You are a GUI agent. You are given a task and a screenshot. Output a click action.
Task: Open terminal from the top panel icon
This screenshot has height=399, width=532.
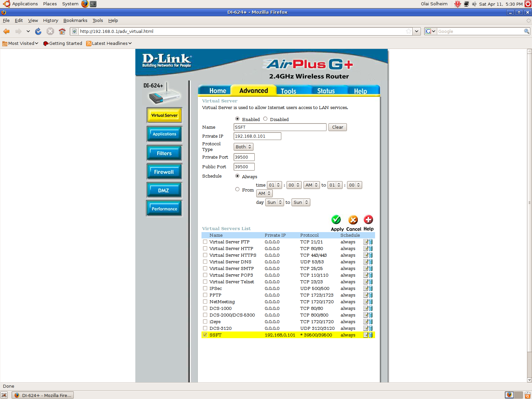tap(93, 4)
